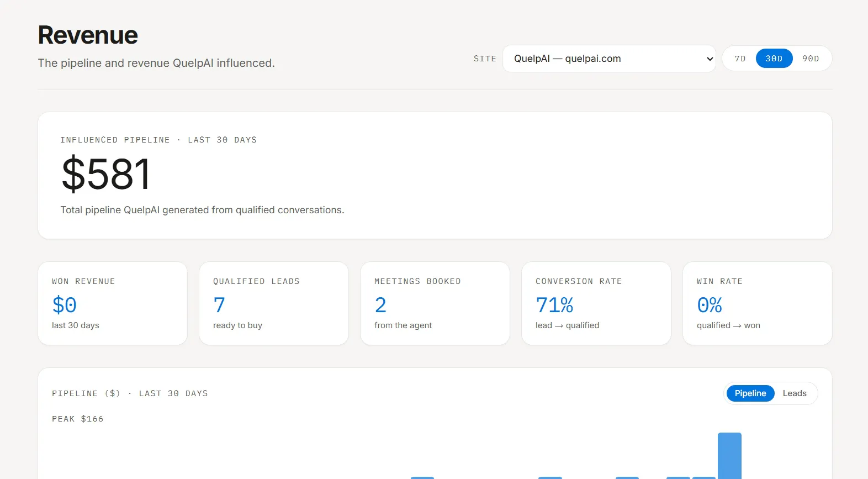Click the Conversion Rate 71% value
868x479 pixels.
554,305
